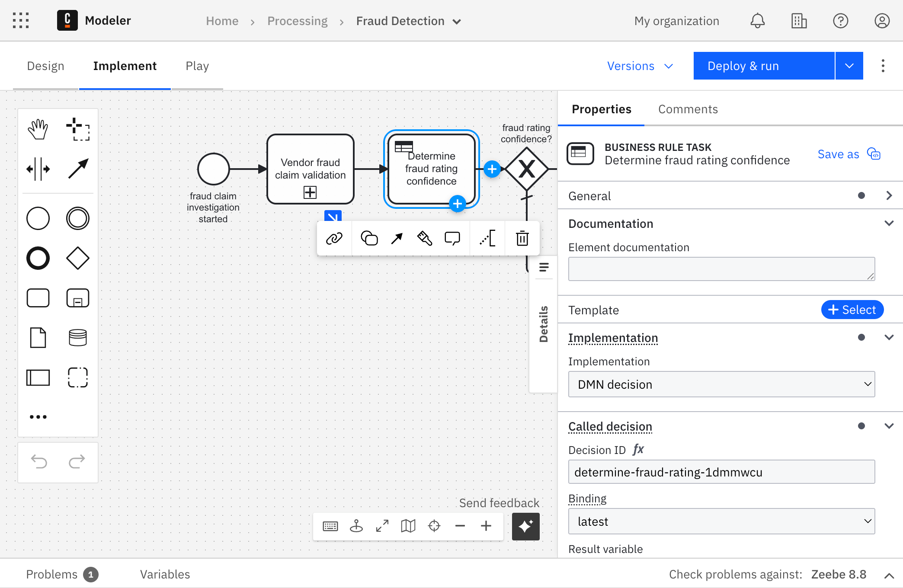Click the link icon in context pad
This screenshot has width=903, height=588.
[x=334, y=238]
